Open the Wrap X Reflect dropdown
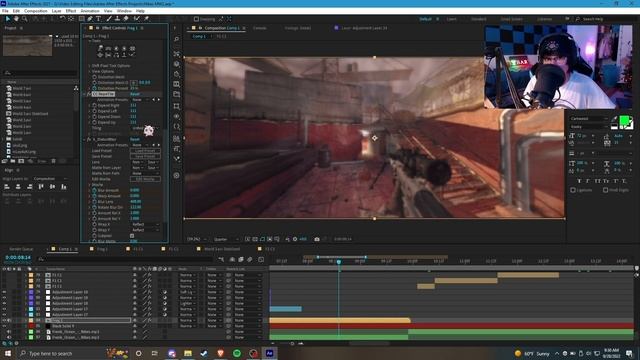Image resolution: width=640 pixels, height=360 pixels. [145, 224]
